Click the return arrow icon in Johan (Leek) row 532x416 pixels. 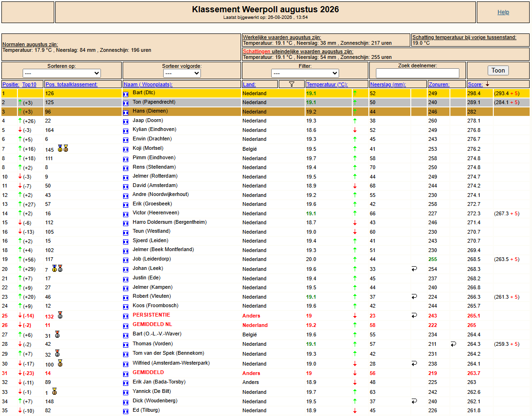tap(414, 269)
